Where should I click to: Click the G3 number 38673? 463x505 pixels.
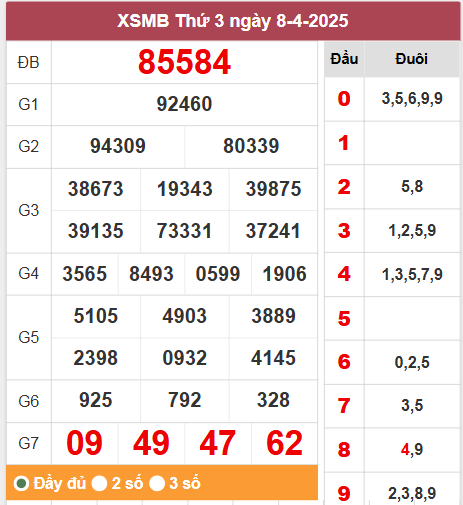96,189
